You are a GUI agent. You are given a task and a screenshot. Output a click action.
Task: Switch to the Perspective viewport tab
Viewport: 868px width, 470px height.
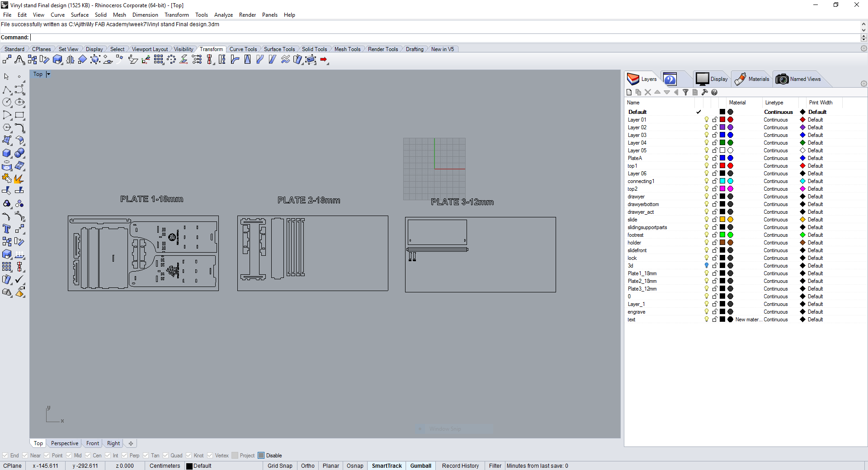click(64, 443)
